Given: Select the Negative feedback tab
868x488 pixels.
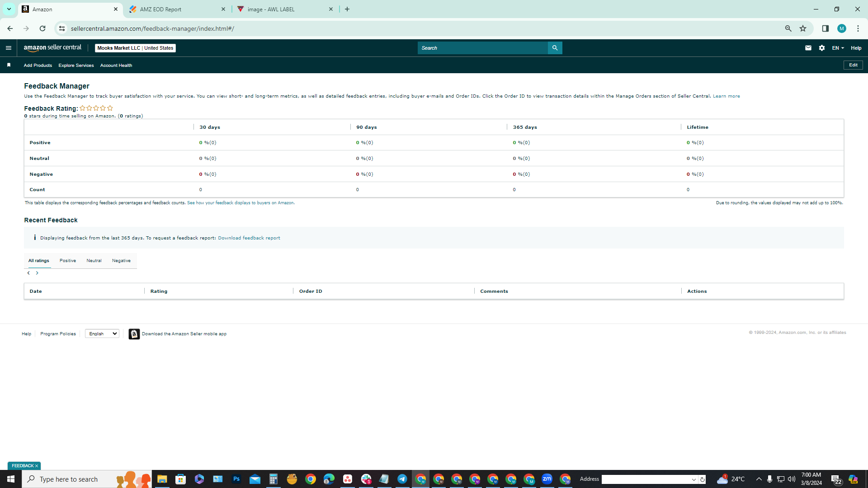Looking at the screenshot, I should pos(121,261).
